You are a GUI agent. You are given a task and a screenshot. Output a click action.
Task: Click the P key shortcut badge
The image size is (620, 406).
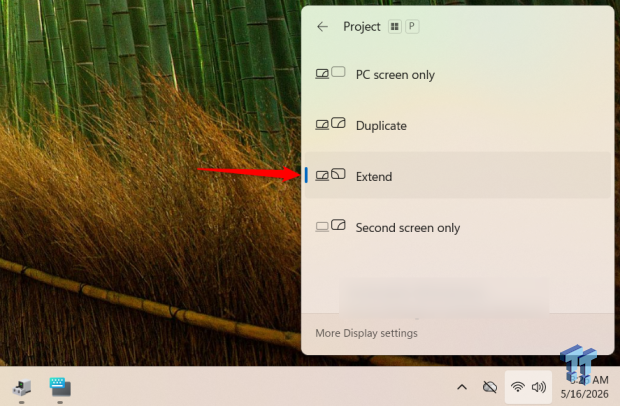(412, 26)
